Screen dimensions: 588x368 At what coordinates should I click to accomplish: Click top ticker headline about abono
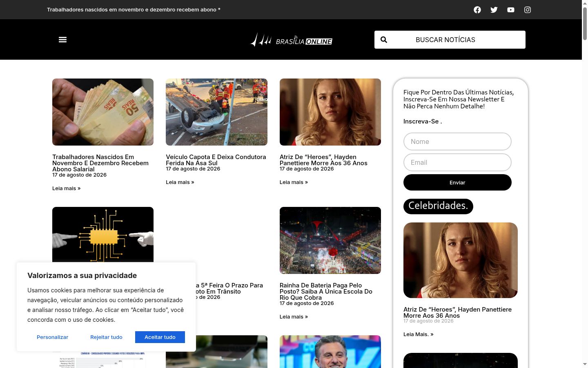click(134, 10)
